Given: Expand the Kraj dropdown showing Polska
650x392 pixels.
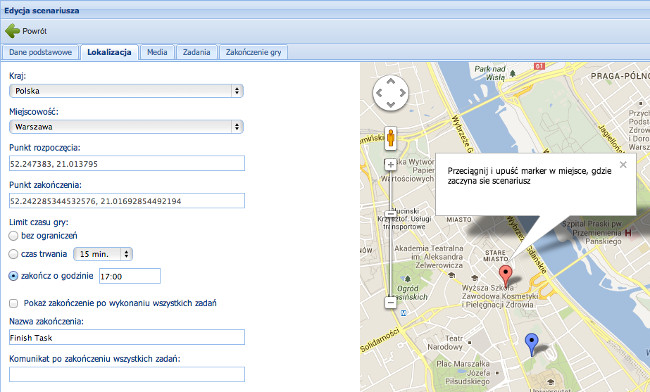Looking at the screenshot, I should 126,91.
